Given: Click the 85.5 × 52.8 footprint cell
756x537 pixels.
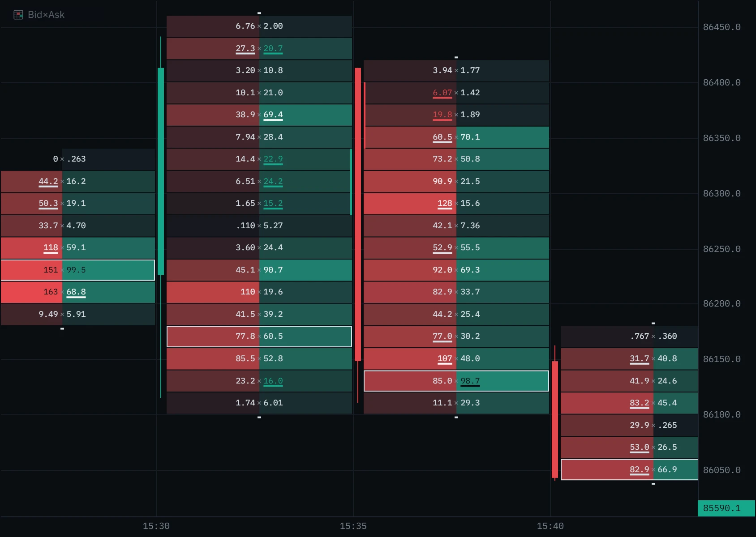Looking at the screenshot, I should tap(259, 359).
